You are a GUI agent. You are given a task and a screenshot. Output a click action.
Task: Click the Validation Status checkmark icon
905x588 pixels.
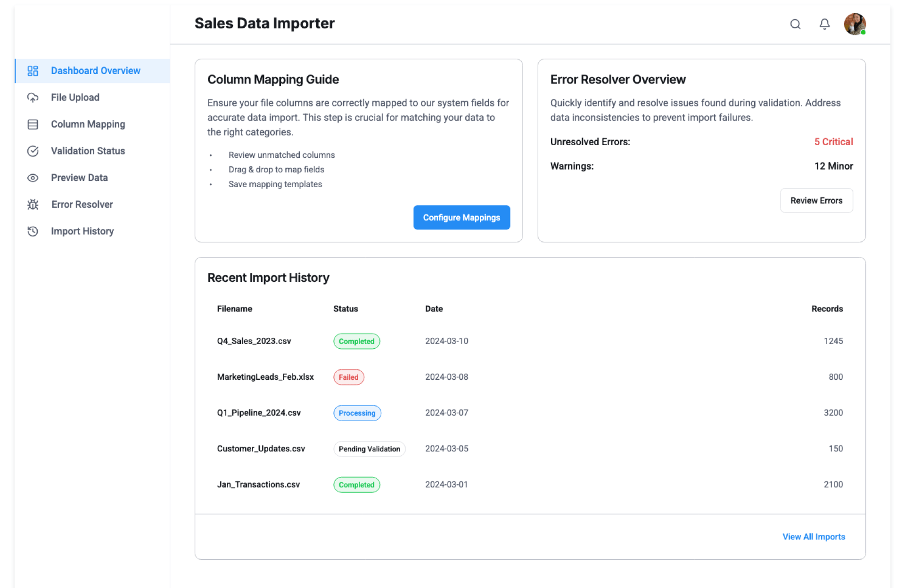click(x=33, y=151)
